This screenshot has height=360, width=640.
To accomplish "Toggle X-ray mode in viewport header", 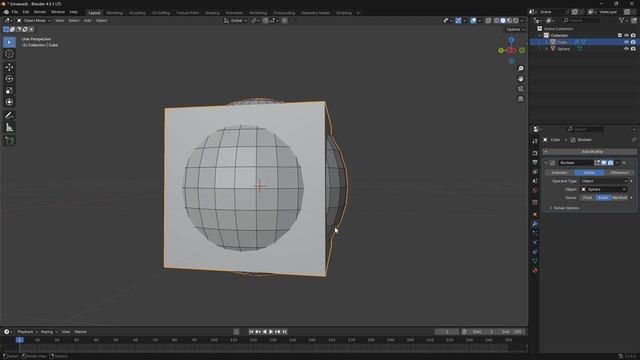I will (x=488, y=21).
